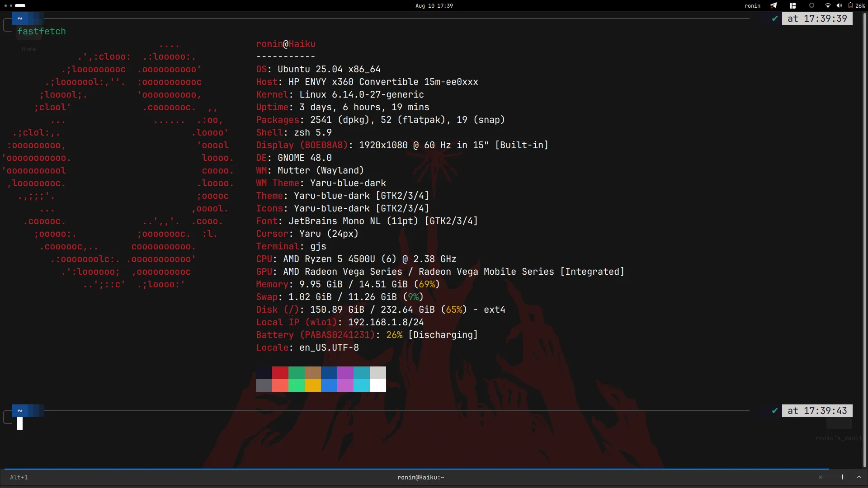868x488 pixels.
Task: Click the green swatch in the top color row
Action: click(297, 373)
